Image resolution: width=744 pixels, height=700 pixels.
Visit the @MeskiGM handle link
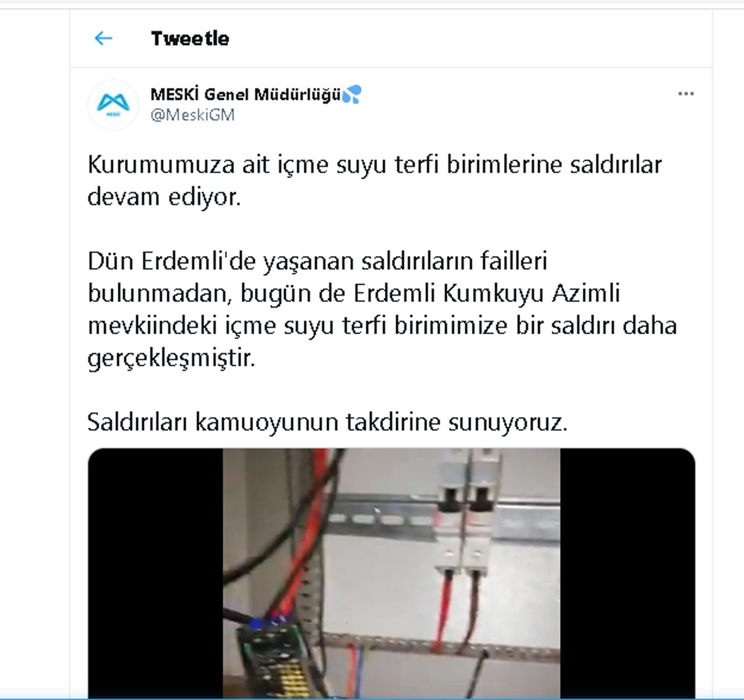pyautogui.click(x=192, y=115)
